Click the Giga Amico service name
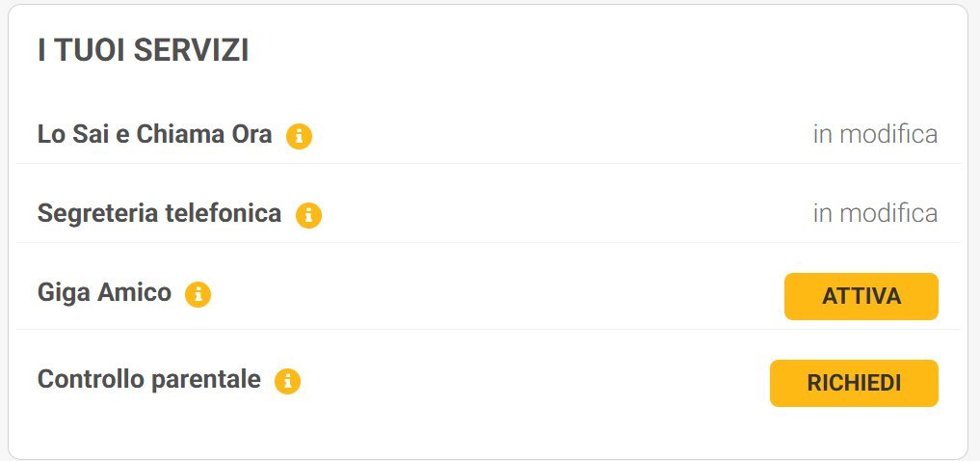This screenshot has width=980, height=461. point(104,292)
